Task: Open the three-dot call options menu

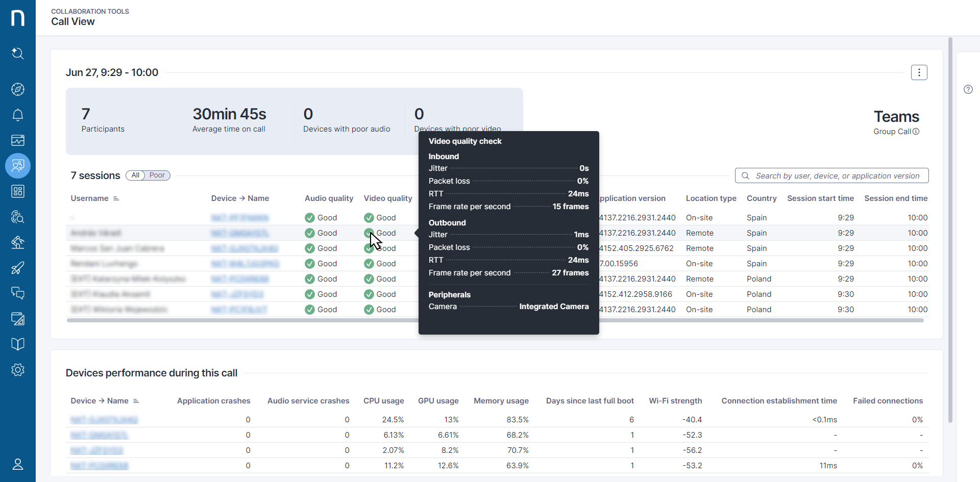Action: [919, 72]
